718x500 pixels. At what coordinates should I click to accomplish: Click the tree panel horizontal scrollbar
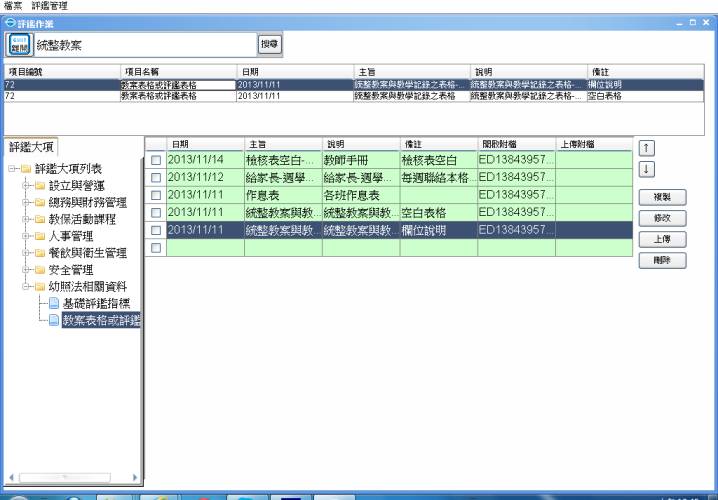coord(70,479)
